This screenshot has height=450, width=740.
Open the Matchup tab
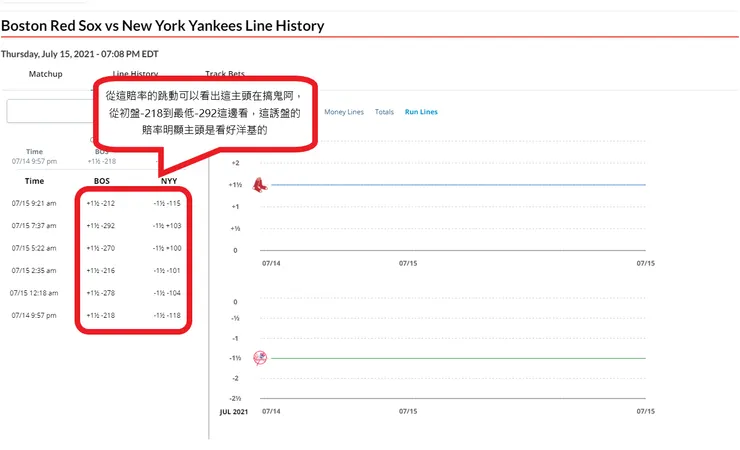[45, 74]
